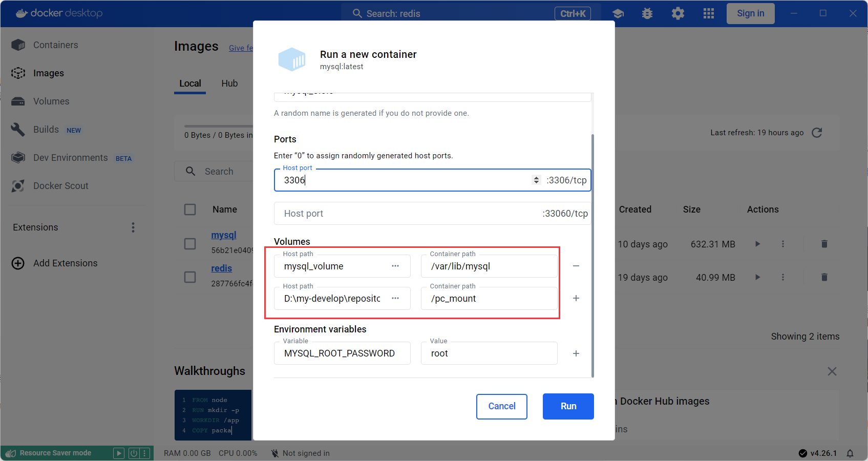
Task: Open the redis image link
Action: tap(222, 268)
